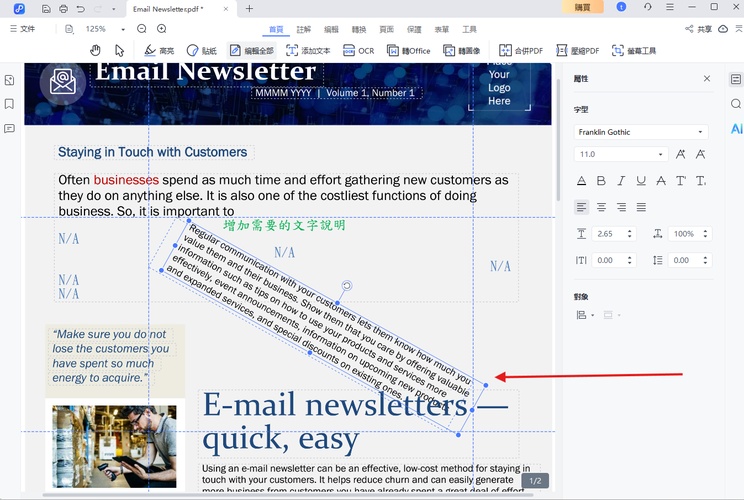744x500 pixels.
Task: Open the Franklin Gothic font dropdown
Action: point(641,132)
